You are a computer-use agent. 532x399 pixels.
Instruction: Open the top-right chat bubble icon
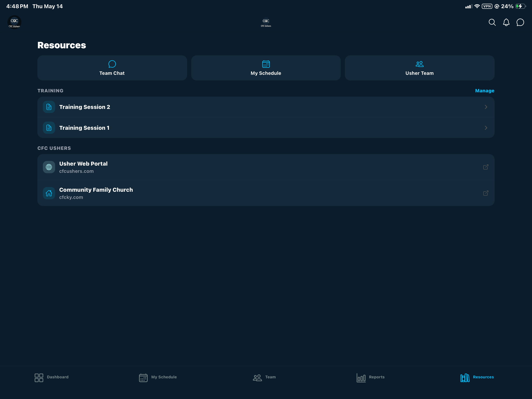(x=520, y=22)
